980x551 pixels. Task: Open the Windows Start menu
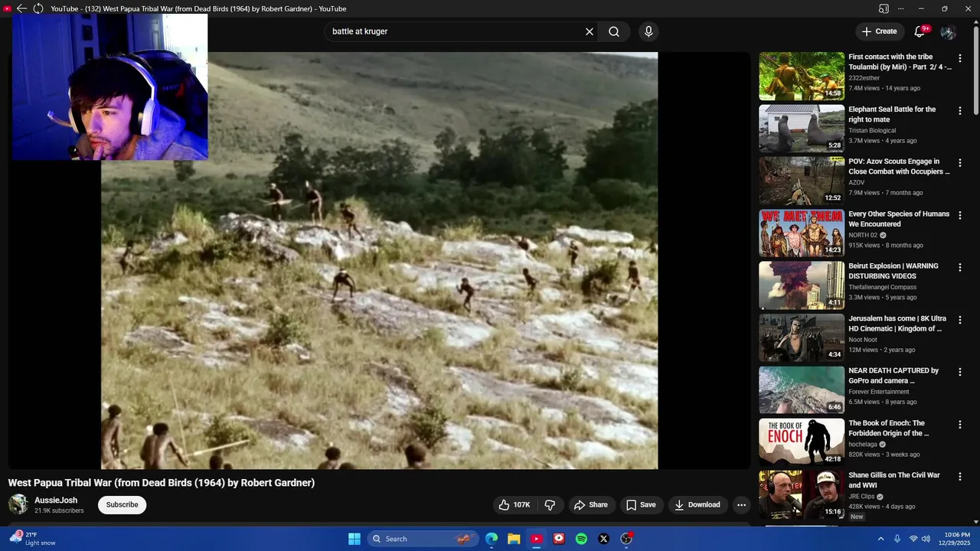point(354,539)
